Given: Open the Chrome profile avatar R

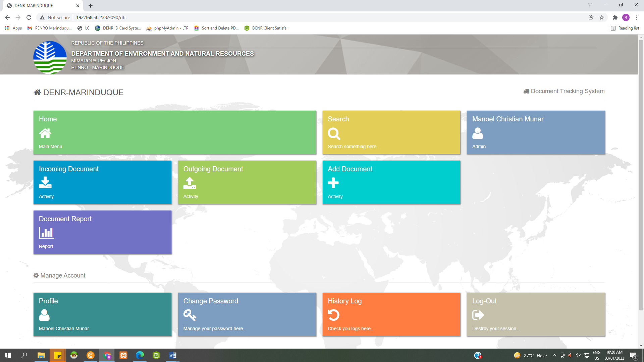Looking at the screenshot, I should tap(626, 17).
